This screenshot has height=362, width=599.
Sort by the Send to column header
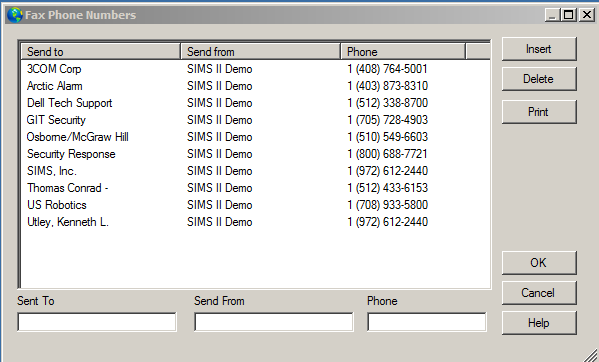point(101,52)
